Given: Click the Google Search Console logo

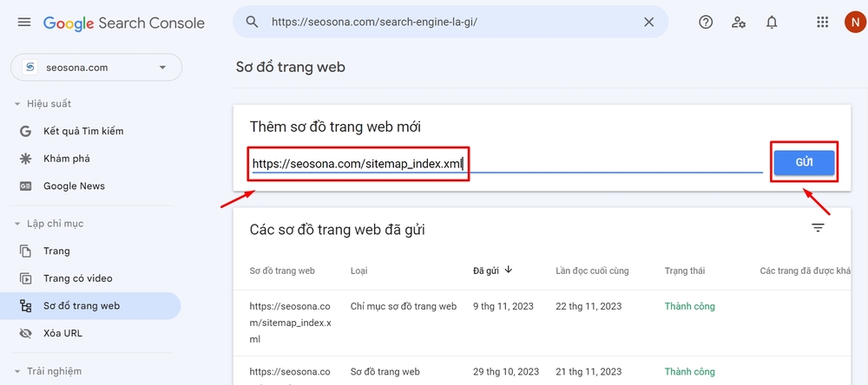Looking at the screenshot, I should pos(124,23).
